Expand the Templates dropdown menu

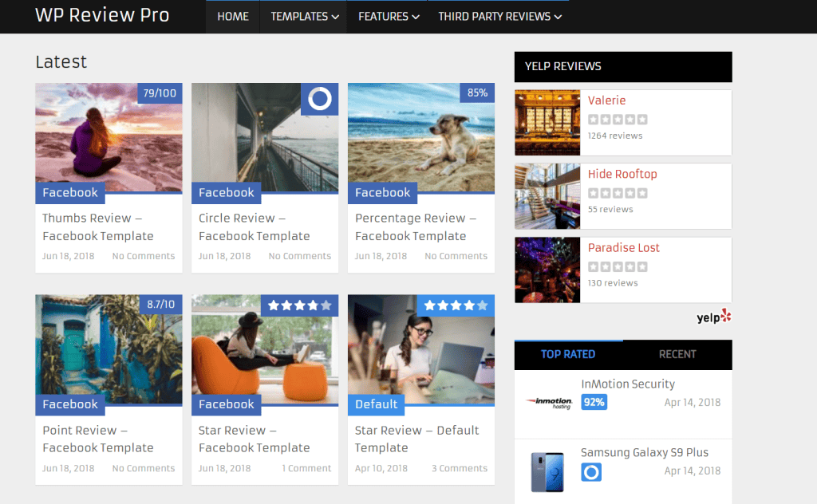coord(303,16)
